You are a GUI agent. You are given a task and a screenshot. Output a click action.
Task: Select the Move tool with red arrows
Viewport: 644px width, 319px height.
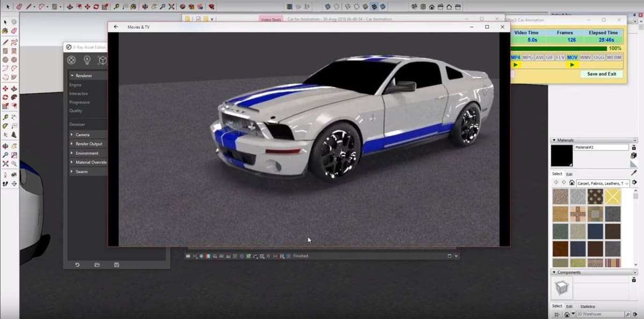click(x=87, y=7)
